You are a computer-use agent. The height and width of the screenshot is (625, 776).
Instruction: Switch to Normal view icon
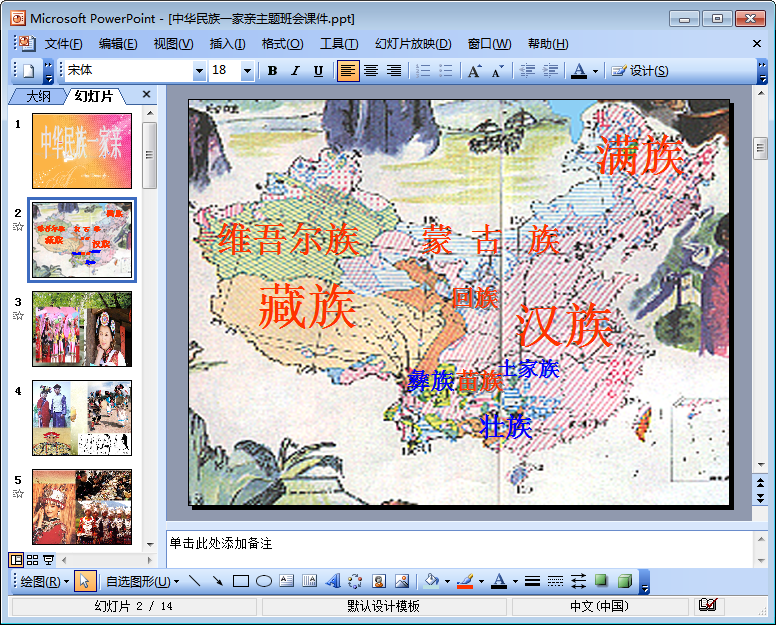click(x=16, y=560)
